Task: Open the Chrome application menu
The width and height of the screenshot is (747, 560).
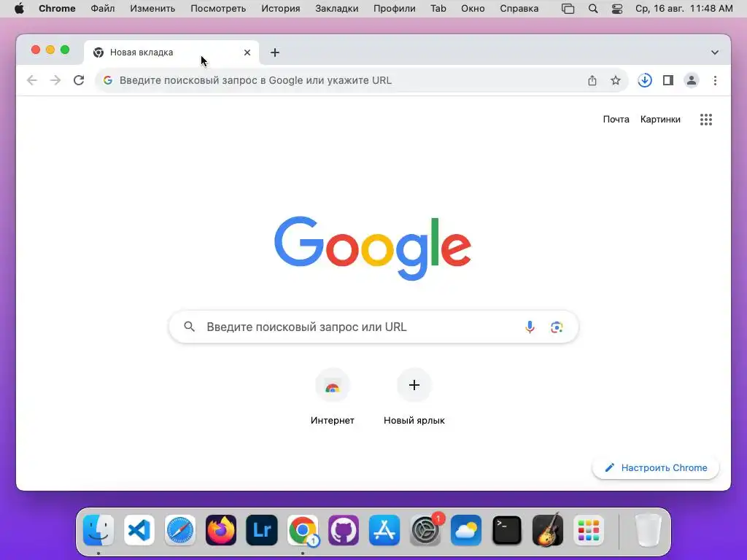Action: [x=57, y=9]
